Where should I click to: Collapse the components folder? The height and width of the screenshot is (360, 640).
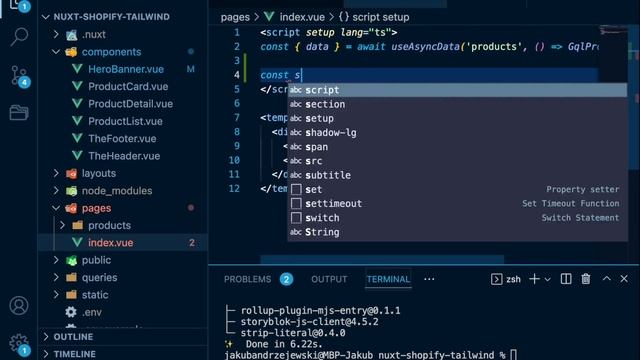56,52
